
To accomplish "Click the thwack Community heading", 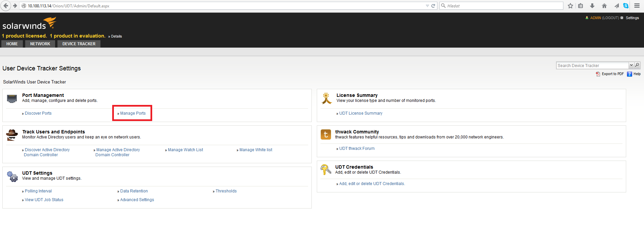I will 357,132.
